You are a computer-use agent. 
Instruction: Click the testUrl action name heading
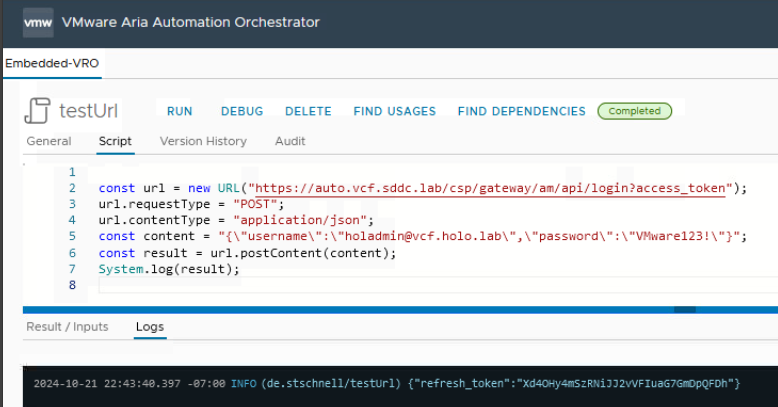[88, 111]
